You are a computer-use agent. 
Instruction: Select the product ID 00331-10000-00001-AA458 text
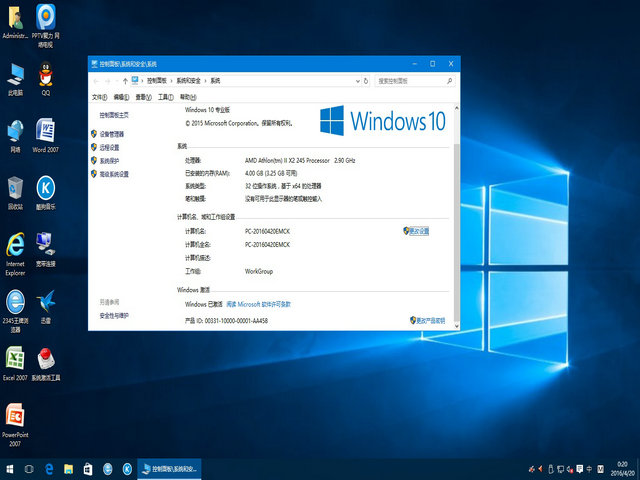click(x=236, y=321)
